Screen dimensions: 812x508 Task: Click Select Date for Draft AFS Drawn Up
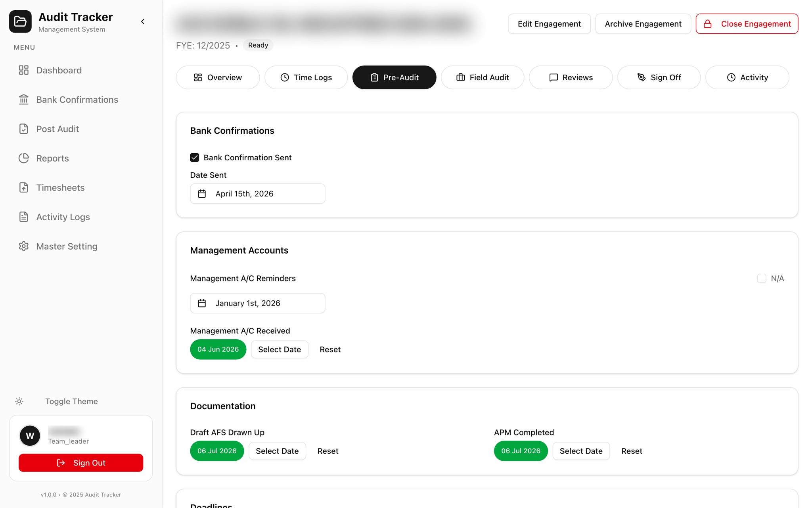[277, 451]
